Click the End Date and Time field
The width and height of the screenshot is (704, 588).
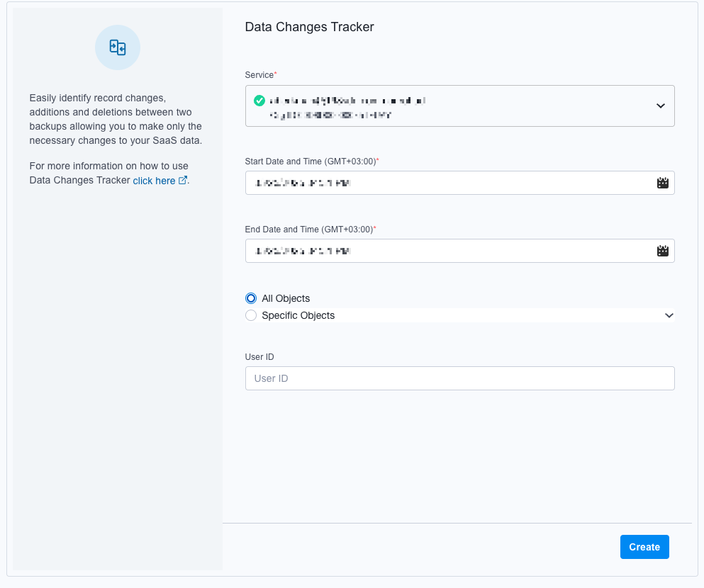tap(459, 251)
